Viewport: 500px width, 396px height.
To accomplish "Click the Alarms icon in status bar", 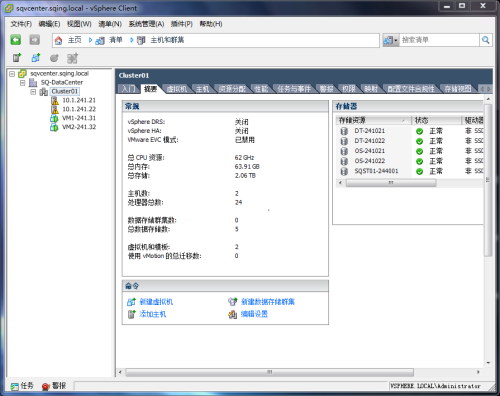I will [46, 386].
